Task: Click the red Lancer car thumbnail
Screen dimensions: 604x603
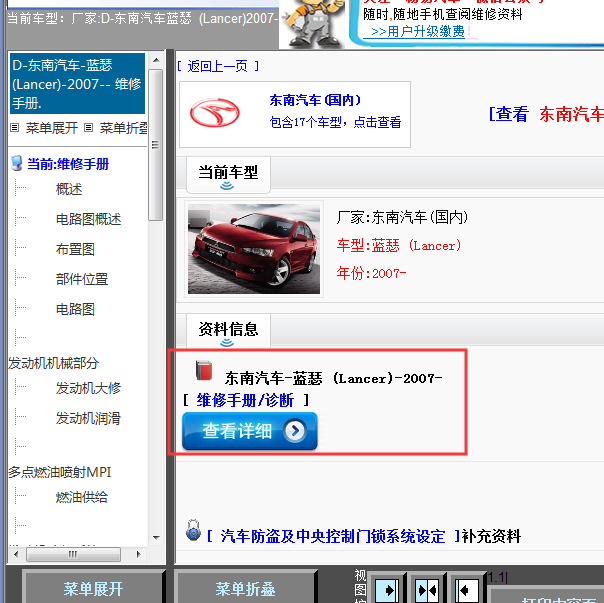Action: point(254,249)
